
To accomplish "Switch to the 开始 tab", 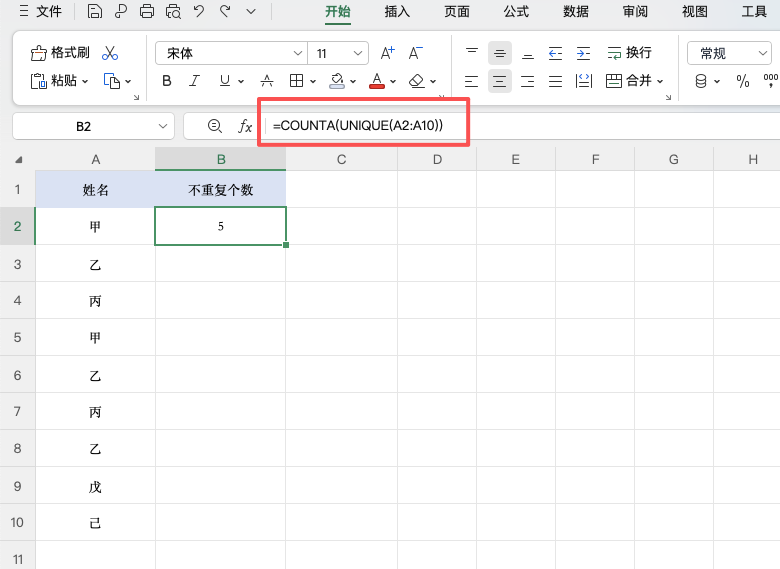I will pos(338,11).
